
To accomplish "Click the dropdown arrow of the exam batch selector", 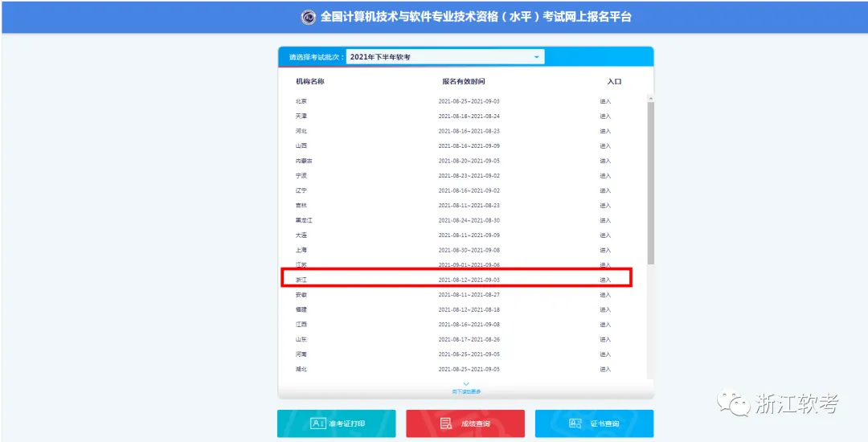I will point(536,57).
